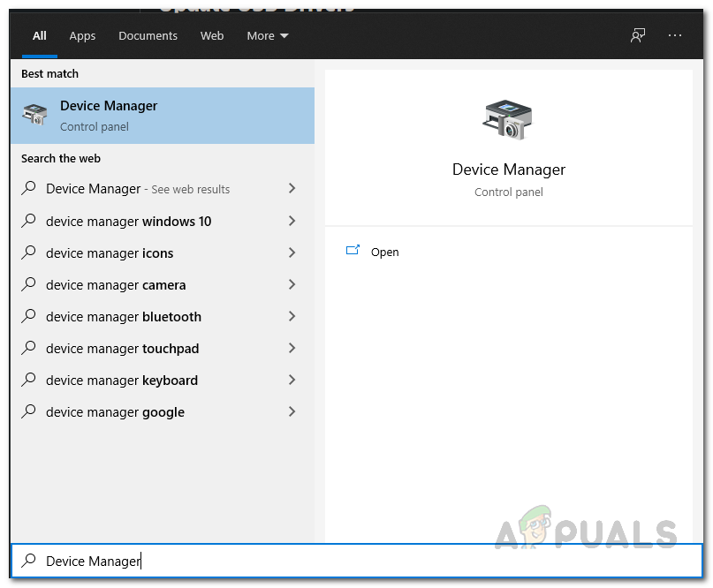This screenshot has height=588, width=713.
Task: Click search icon beside 'device manager touchpad'
Action: (x=28, y=348)
